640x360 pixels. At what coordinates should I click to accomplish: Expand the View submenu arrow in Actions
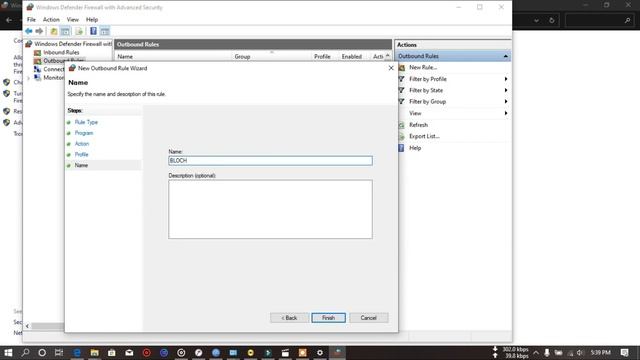pos(506,113)
